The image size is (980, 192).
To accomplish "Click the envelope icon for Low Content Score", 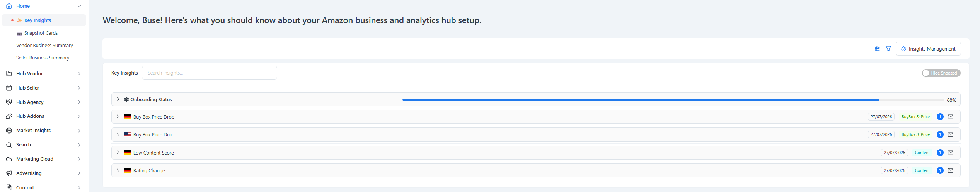I will pos(951,153).
